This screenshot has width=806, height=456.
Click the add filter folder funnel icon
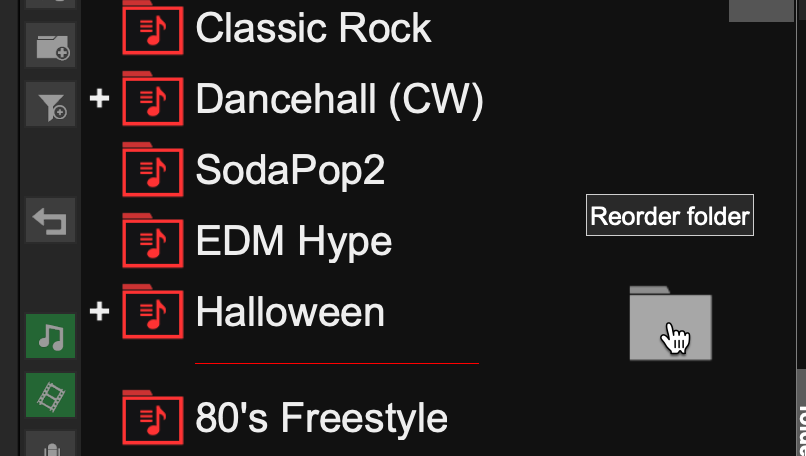coord(50,104)
